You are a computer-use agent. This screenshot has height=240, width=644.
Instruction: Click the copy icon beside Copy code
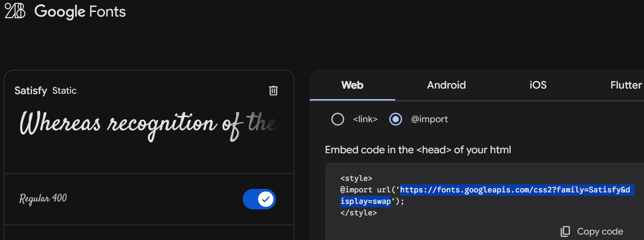[565, 231]
